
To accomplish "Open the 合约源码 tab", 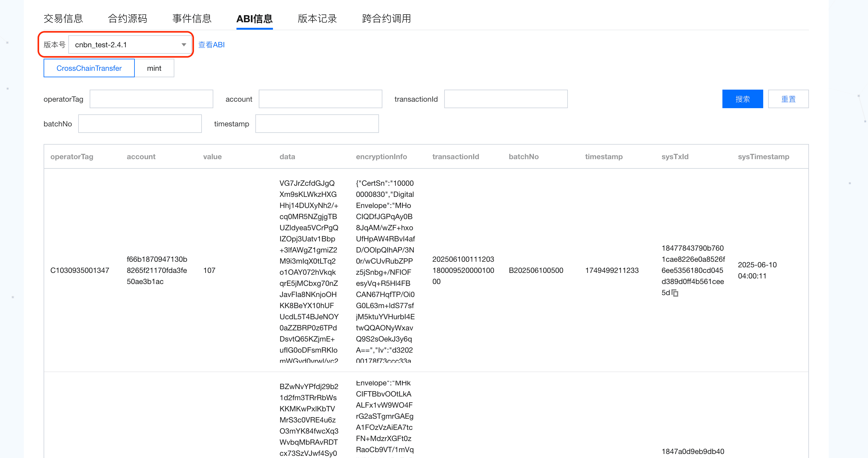I will [127, 19].
